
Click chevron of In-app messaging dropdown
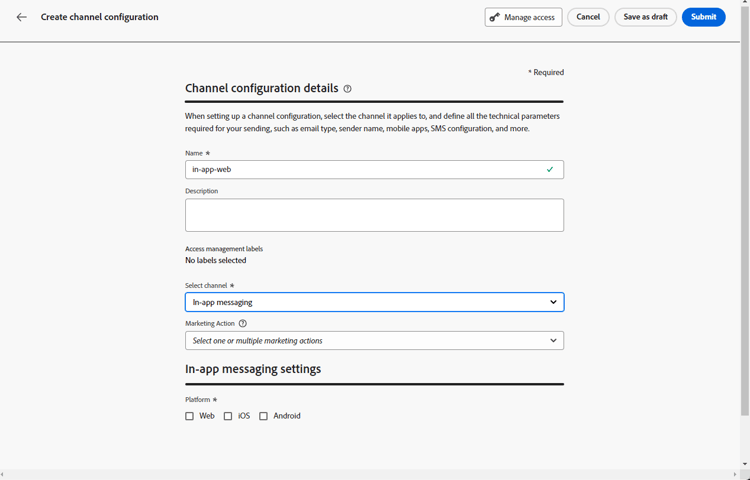[553, 302]
